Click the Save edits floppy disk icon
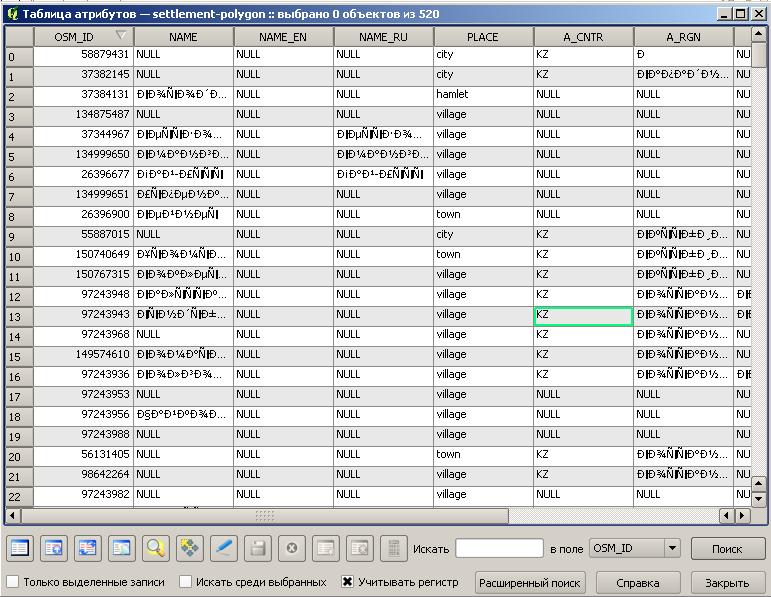 [257, 548]
